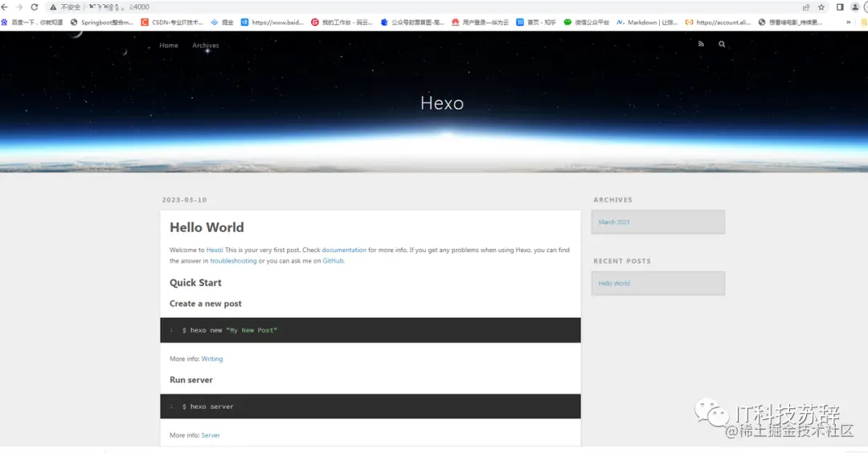The image size is (868, 453).
Task: Follow the Hexo! link in the welcome text
Action: coord(215,250)
